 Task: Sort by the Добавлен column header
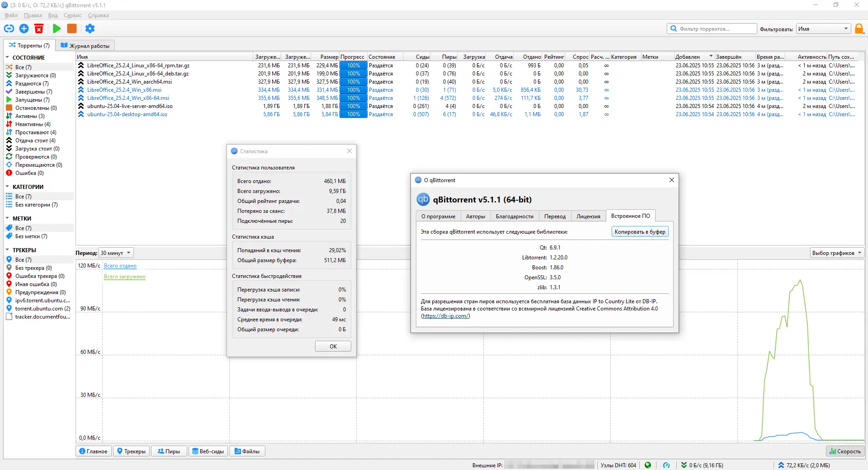point(694,57)
